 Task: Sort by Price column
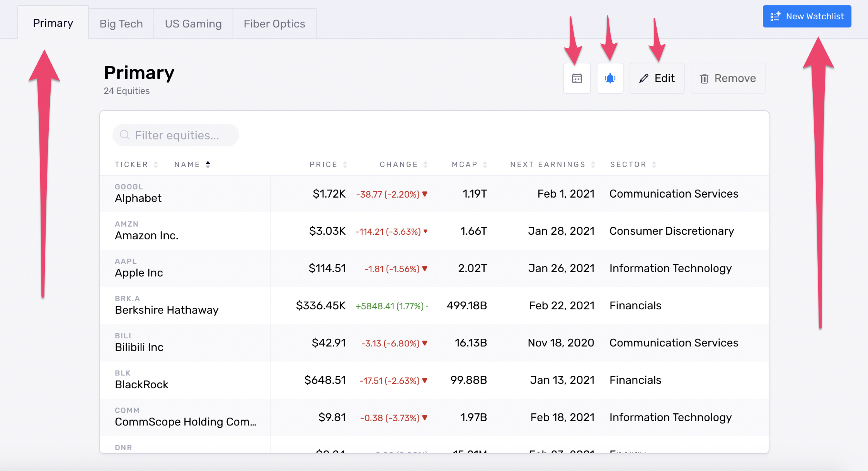(328, 164)
